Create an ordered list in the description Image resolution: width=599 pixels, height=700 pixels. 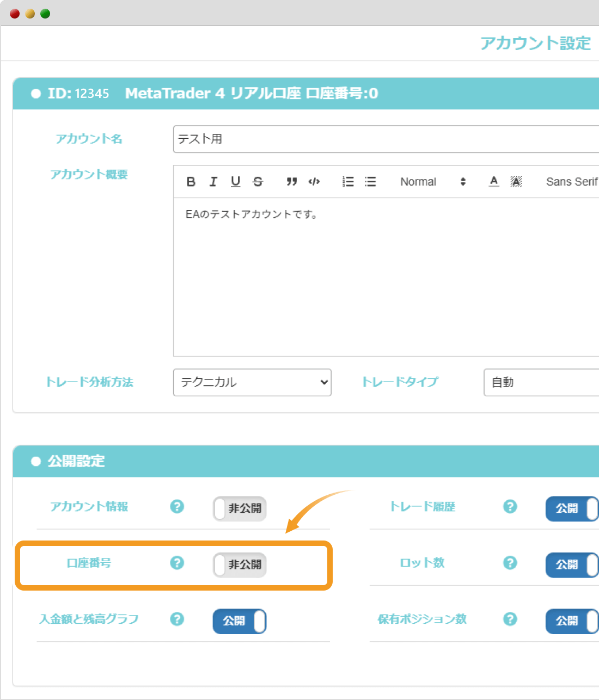pyautogui.click(x=347, y=182)
